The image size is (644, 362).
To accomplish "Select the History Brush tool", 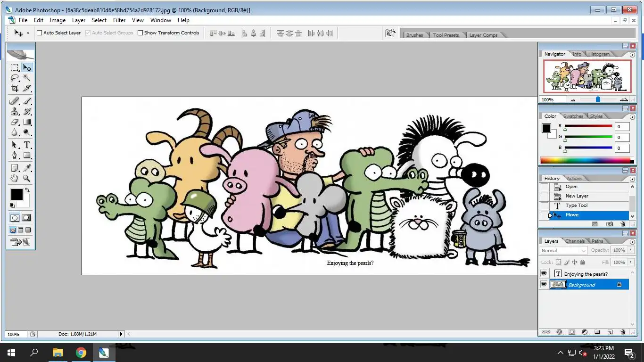I will tap(27, 112).
